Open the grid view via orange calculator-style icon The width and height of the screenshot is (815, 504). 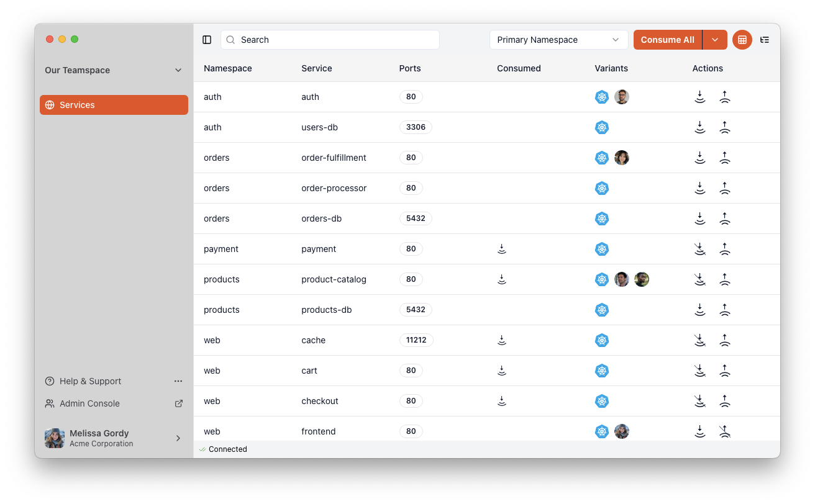pyautogui.click(x=742, y=39)
